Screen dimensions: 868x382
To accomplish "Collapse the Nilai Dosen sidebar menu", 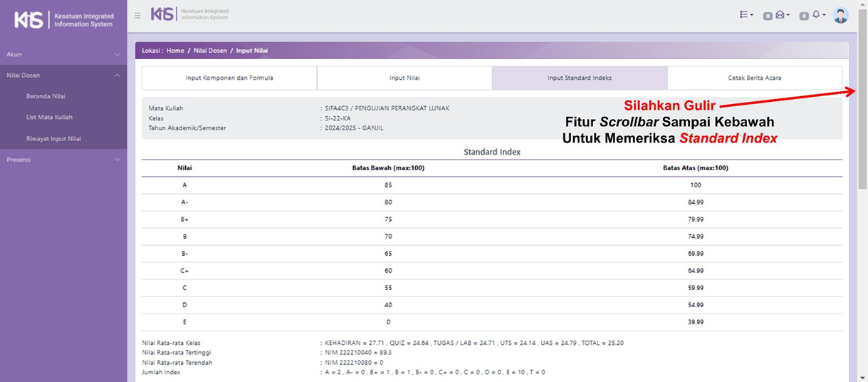I will click(x=63, y=75).
